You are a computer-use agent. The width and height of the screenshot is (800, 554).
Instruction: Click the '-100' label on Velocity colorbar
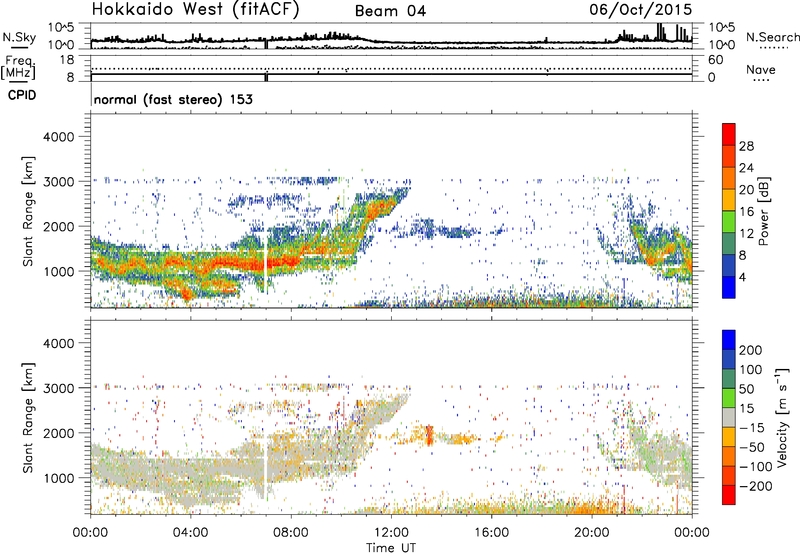click(x=756, y=467)
